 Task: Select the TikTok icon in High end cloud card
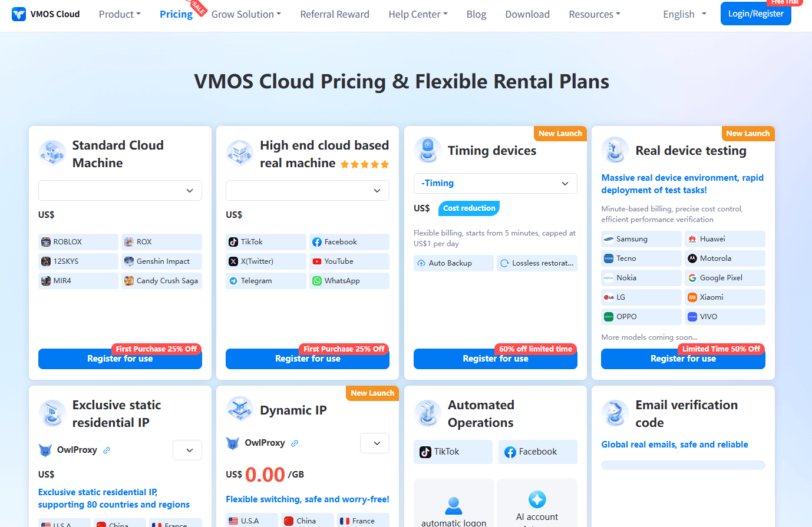pos(233,242)
